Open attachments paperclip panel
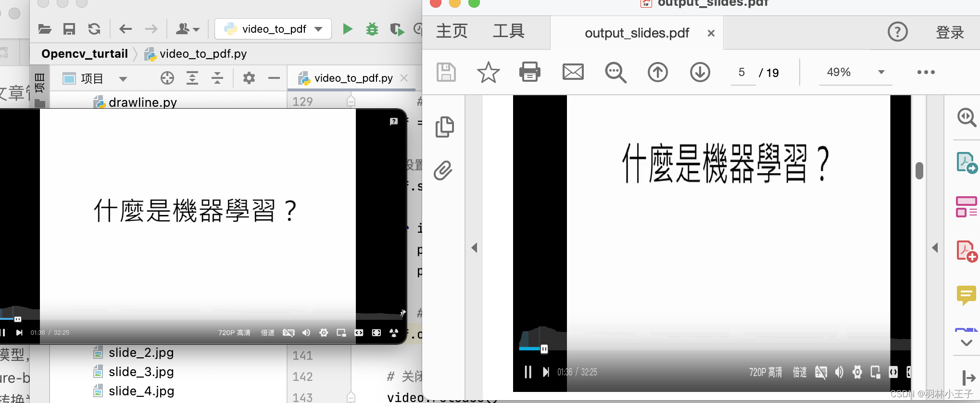 pos(443,170)
